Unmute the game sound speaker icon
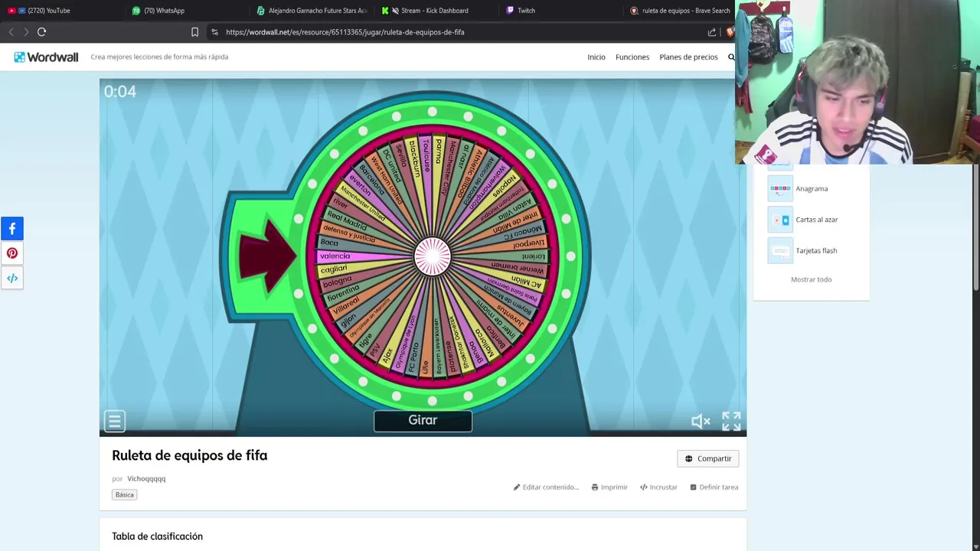This screenshot has width=980, height=551. click(x=701, y=421)
